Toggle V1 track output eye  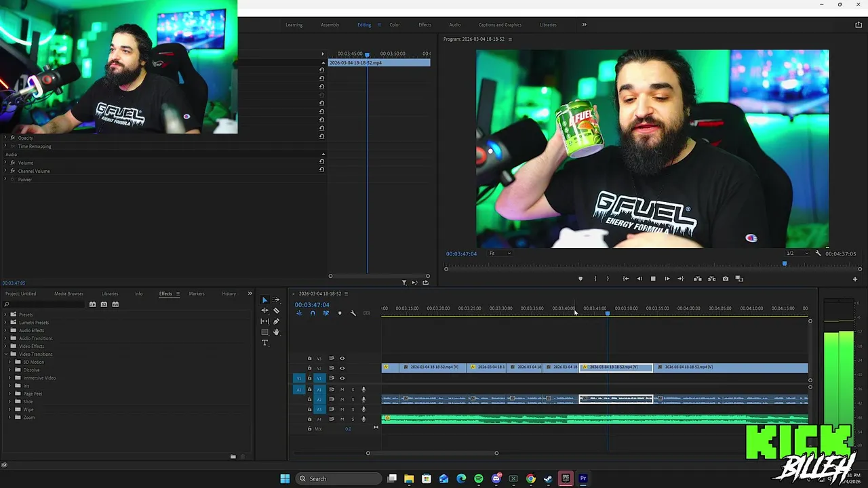point(342,378)
